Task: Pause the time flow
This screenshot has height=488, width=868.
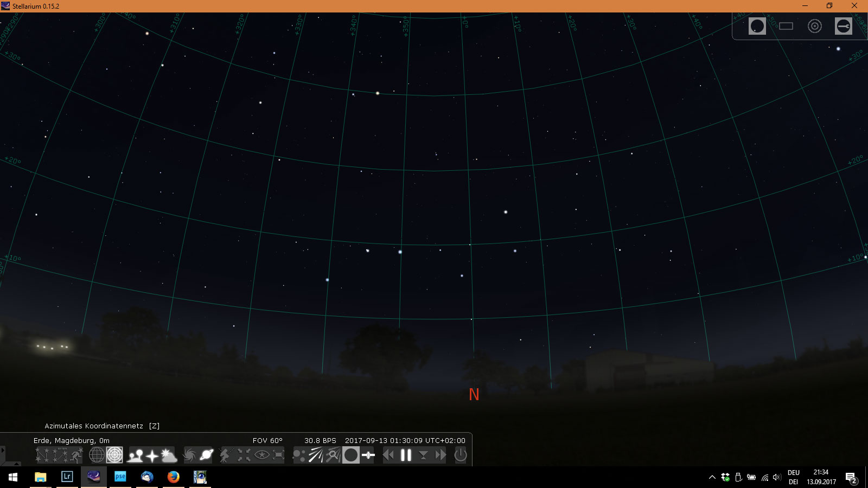Action: click(x=406, y=455)
